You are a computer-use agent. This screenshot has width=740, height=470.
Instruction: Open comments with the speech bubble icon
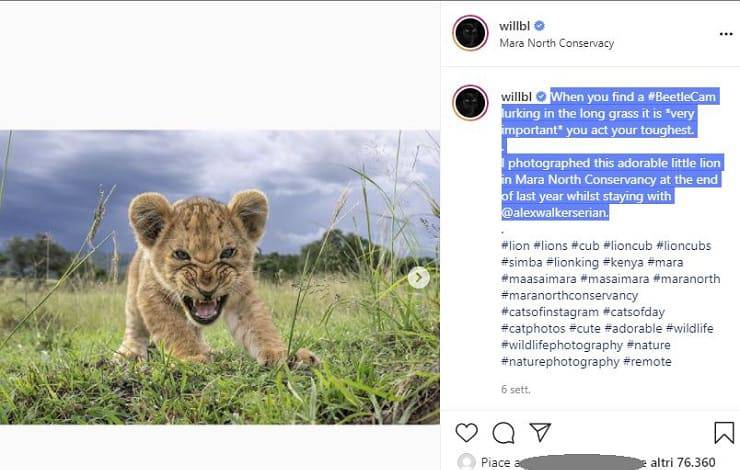[504, 433]
